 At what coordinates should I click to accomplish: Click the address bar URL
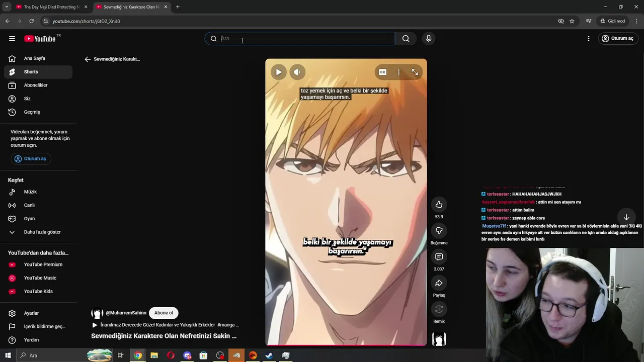click(86, 21)
